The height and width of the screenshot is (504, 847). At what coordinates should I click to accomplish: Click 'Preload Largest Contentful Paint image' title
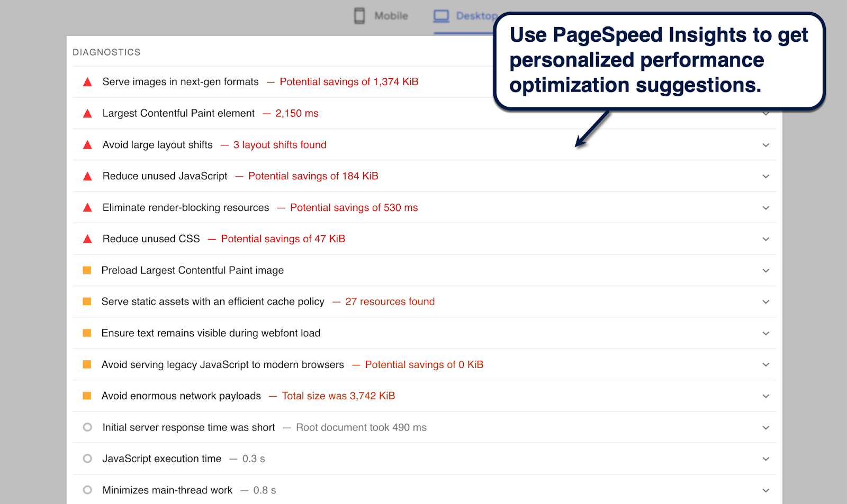(193, 270)
